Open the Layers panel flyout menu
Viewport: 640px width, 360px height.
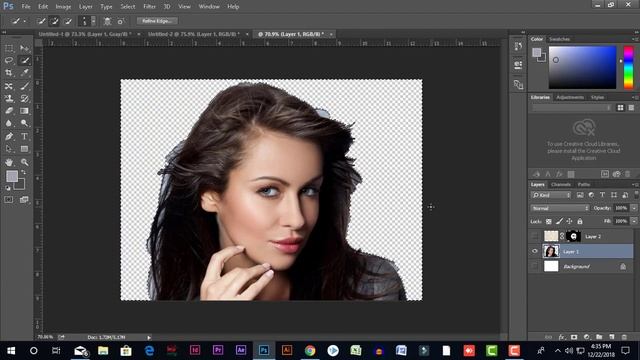pyautogui.click(x=635, y=184)
